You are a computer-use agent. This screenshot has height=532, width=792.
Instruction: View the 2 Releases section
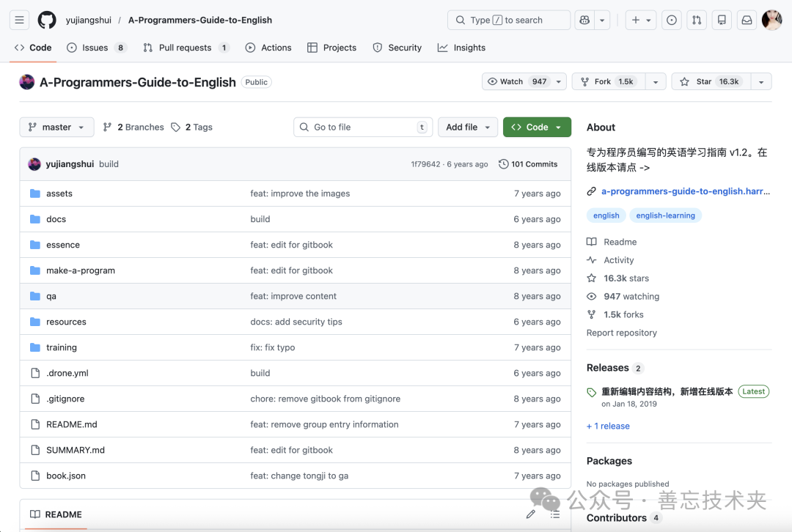pos(606,367)
